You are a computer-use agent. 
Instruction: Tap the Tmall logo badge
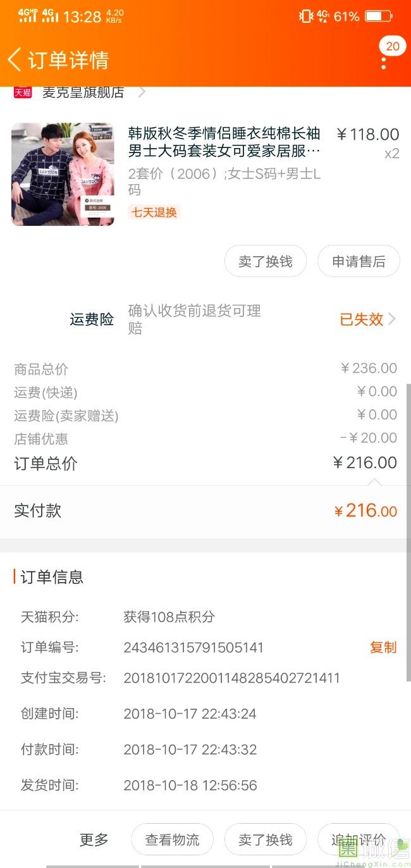coord(23,92)
